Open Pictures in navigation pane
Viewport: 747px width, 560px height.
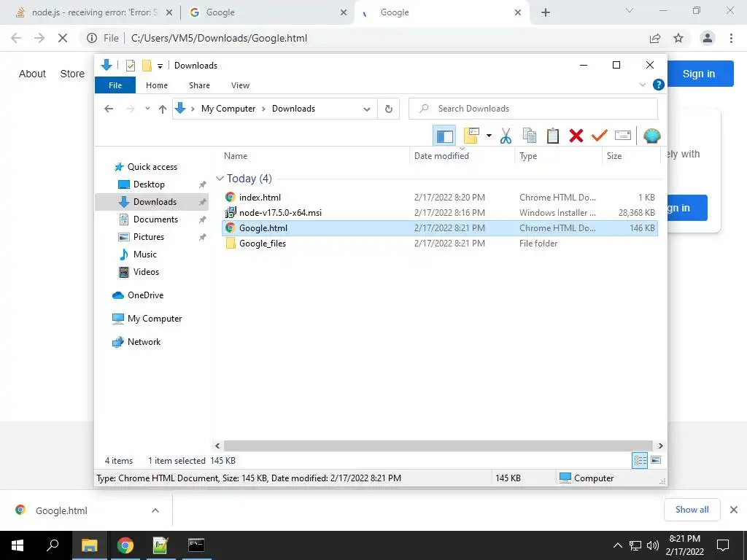[x=148, y=237]
